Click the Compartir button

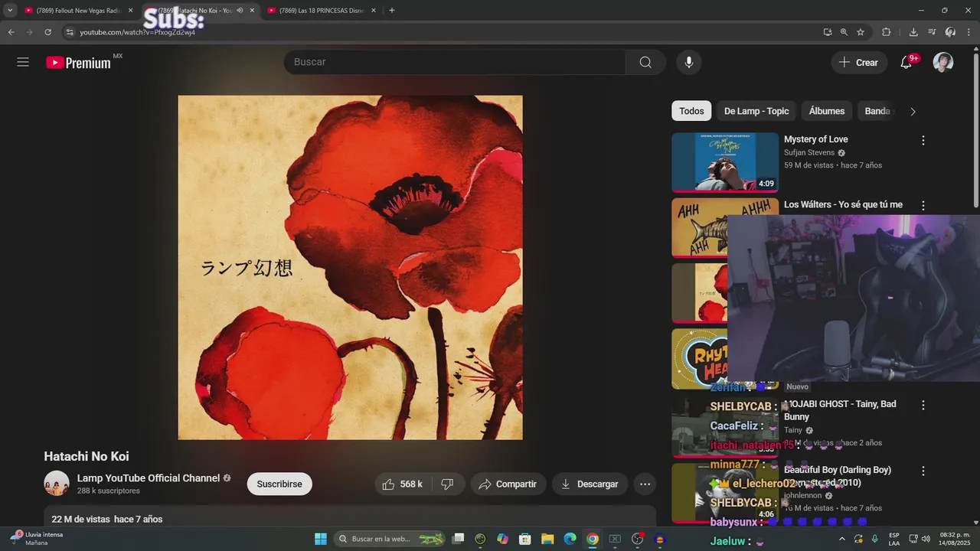pos(508,484)
